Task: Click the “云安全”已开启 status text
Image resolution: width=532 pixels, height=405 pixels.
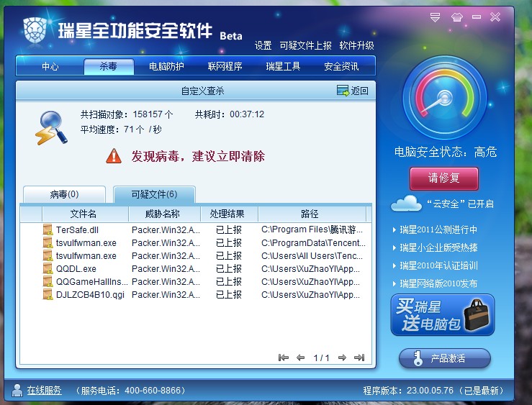Action: pyautogui.click(x=461, y=204)
